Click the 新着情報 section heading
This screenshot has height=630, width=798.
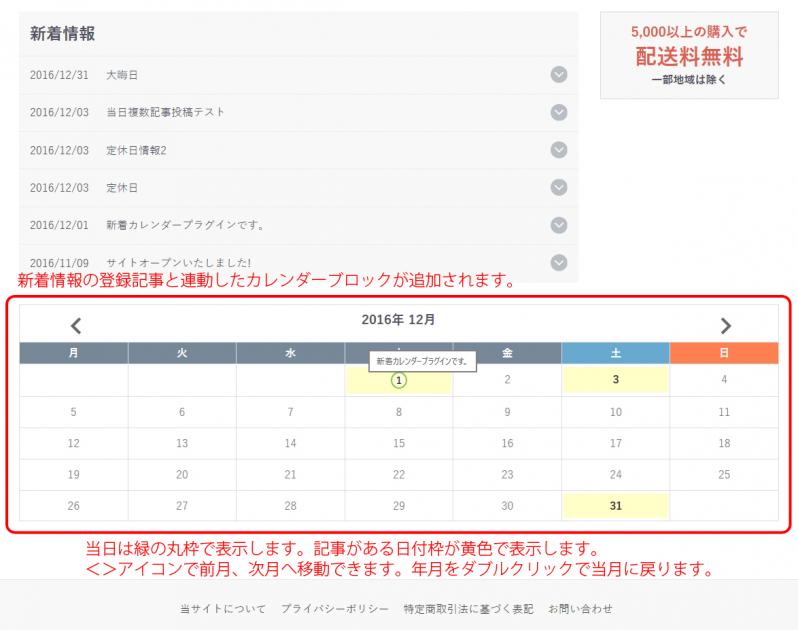click(x=62, y=34)
